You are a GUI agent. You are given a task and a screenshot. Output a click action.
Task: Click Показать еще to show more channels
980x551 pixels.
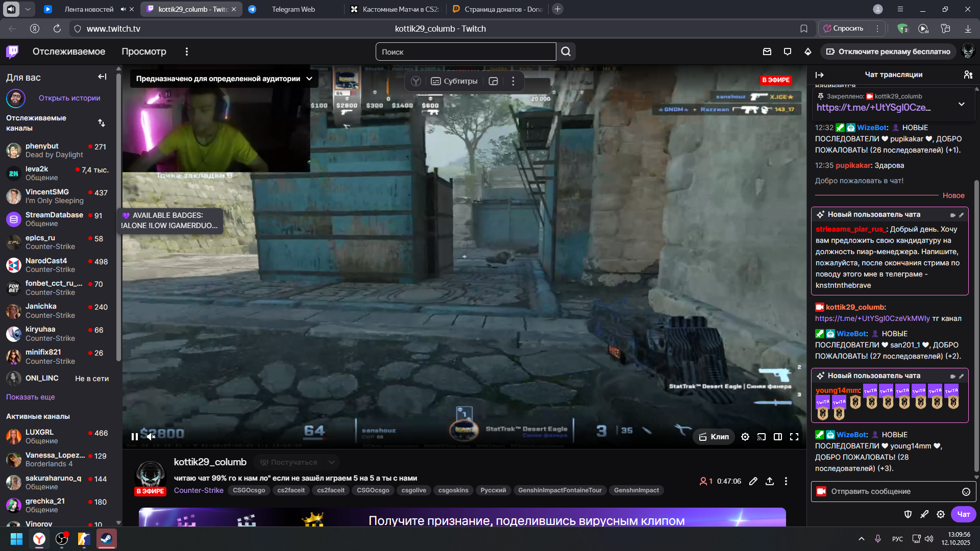tap(31, 397)
